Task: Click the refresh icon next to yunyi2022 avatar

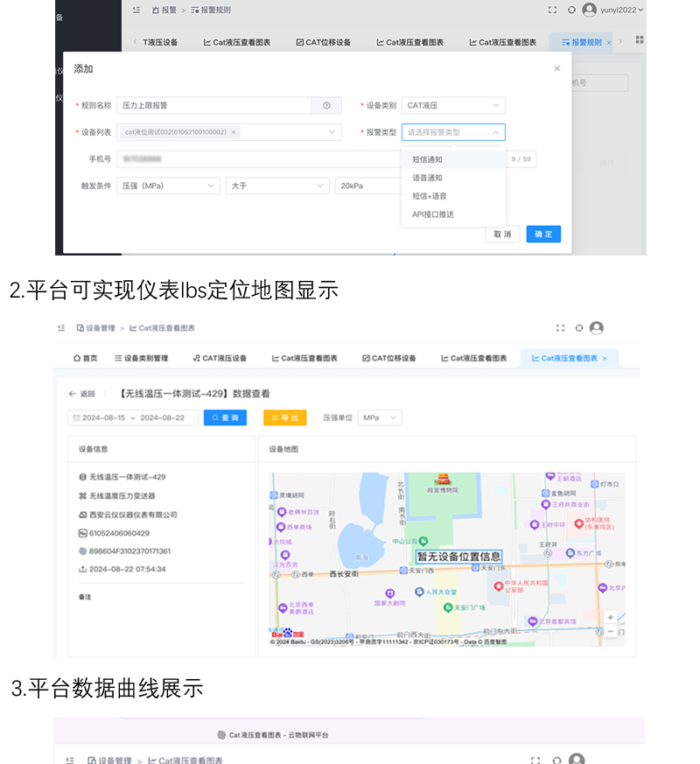Action: pos(571,10)
